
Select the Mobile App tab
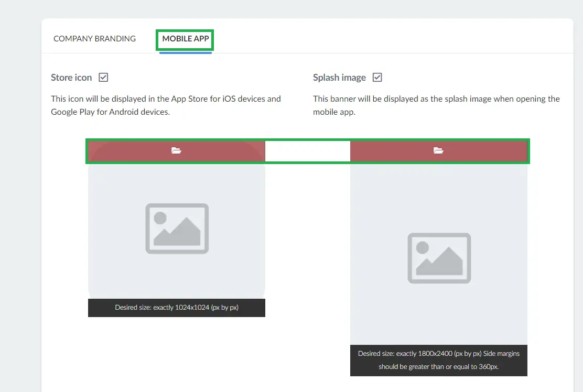[185, 39]
